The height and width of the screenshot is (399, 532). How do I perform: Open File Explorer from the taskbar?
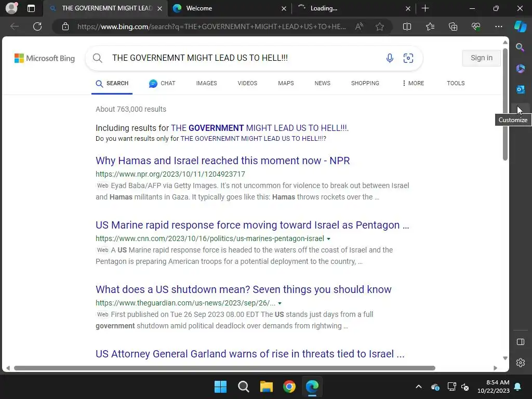point(267,387)
